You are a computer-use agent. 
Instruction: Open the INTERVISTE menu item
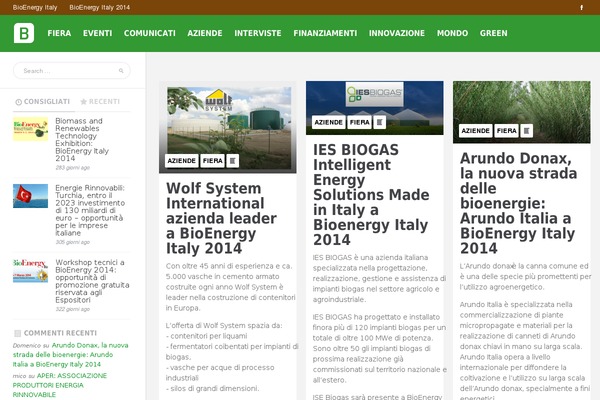point(258,33)
